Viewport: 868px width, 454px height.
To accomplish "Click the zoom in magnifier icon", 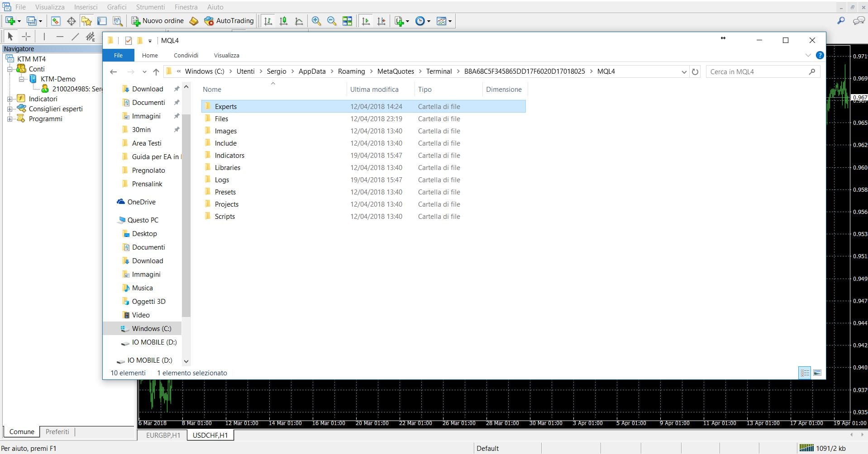I will point(316,21).
